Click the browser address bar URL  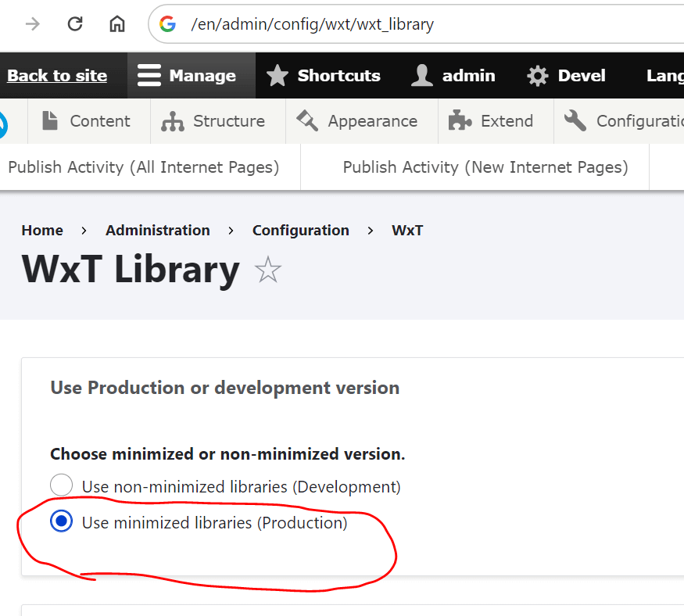pyautogui.click(x=313, y=24)
